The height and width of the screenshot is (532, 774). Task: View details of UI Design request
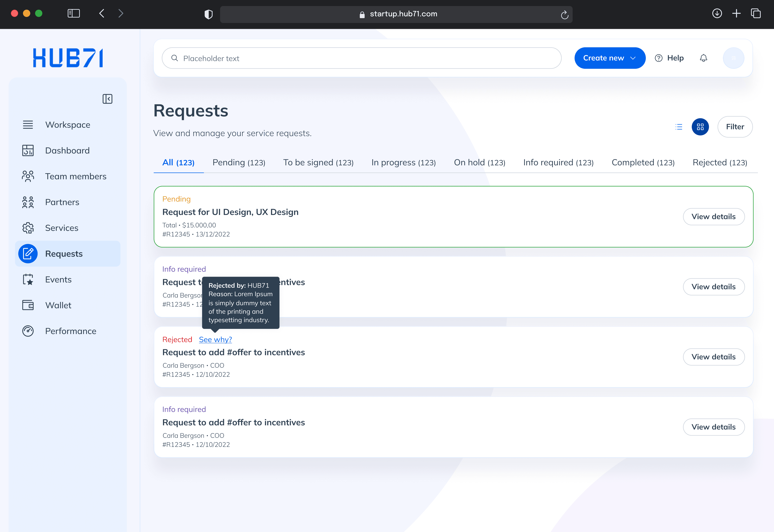tap(713, 217)
